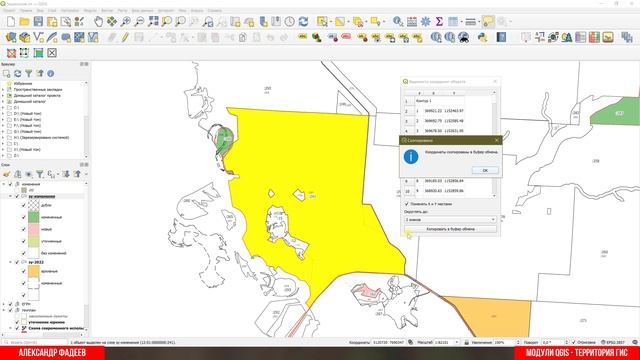
Task: Activate the Zoom In magnifier tool
Action: (125, 21)
